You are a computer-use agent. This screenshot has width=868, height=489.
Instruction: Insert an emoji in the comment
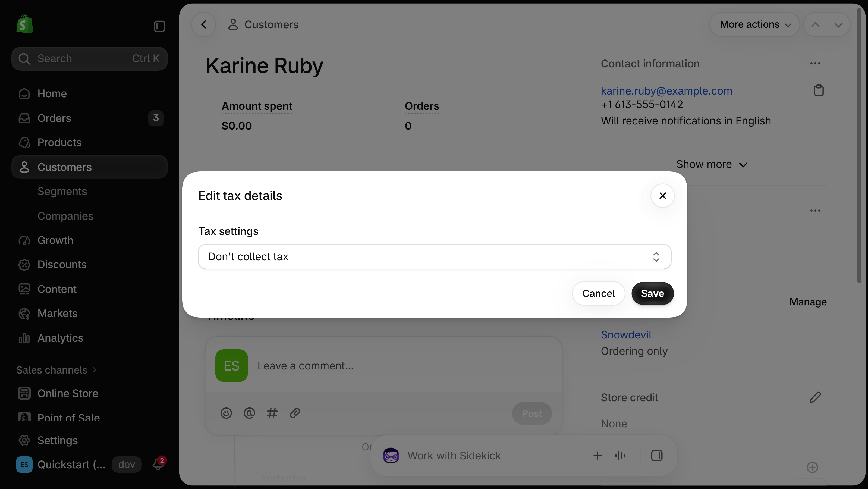pyautogui.click(x=226, y=413)
